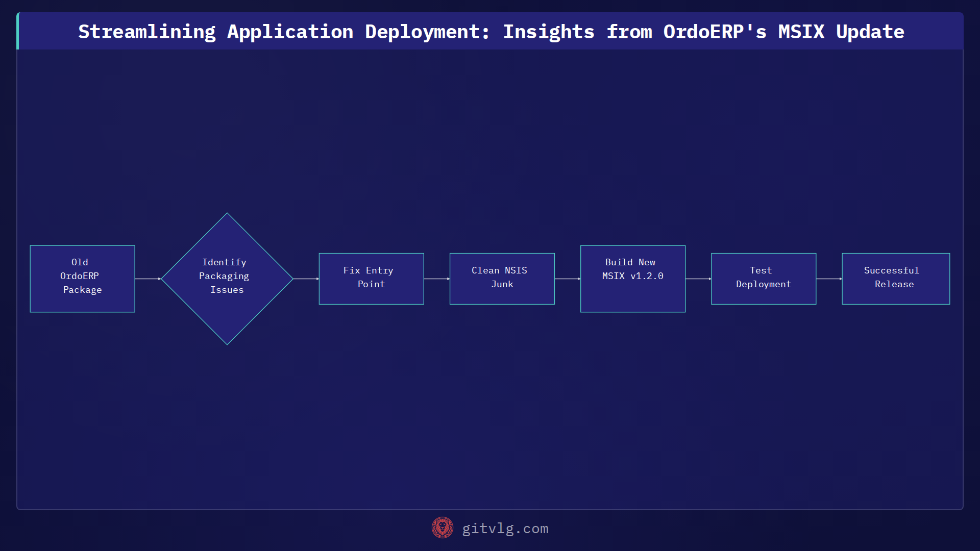The image size is (980, 551).
Task: Select the Old OrdoERP Package box
Action: pyautogui.click(x=82, y=279)
